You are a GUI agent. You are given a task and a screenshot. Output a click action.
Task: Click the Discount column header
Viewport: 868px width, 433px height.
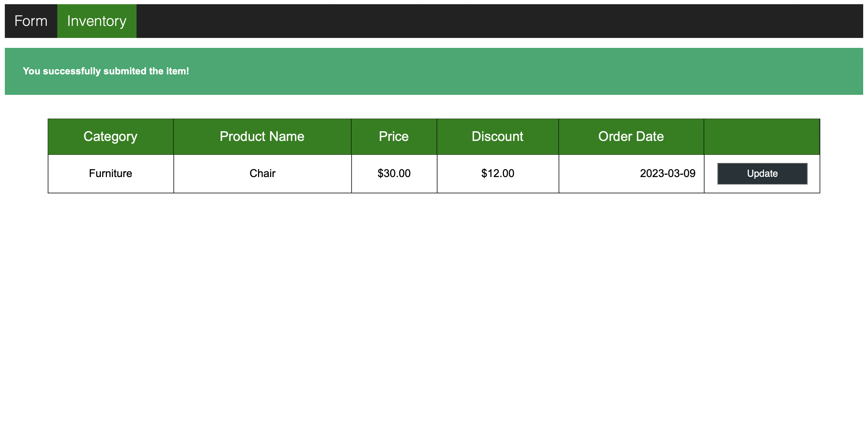point(497,136)
